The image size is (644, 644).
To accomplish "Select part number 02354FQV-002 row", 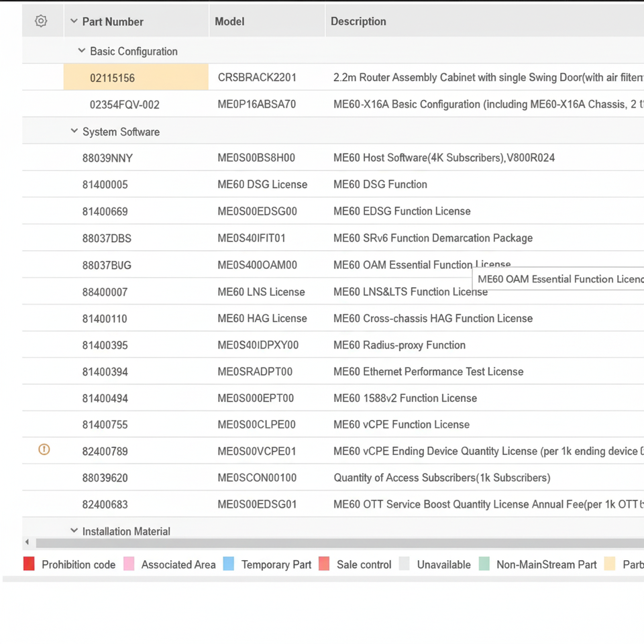I will click(124, 105).
